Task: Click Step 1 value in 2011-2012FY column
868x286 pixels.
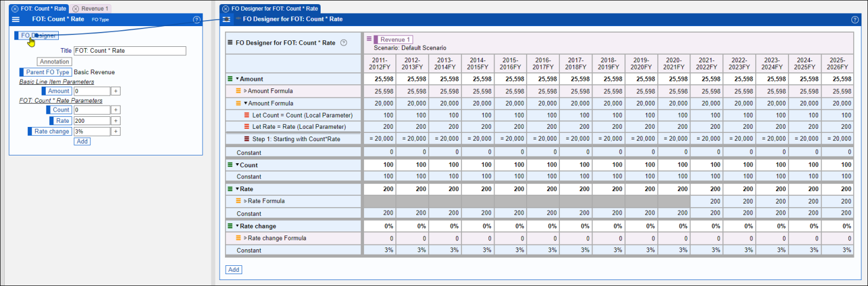Action: pyautogui.click(x=379, y=139)
